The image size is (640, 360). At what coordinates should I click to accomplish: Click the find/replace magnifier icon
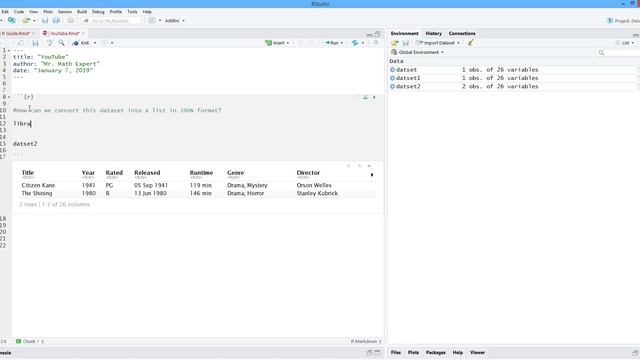[x=62, y=43]
